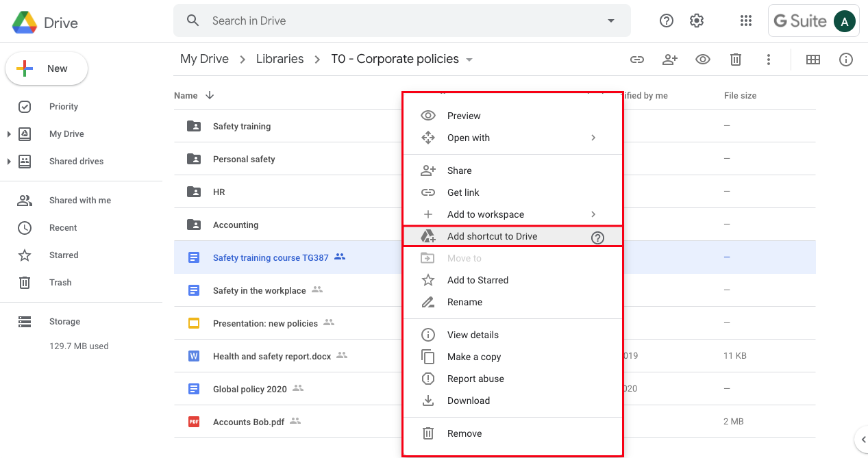Viewport: 868px width, 458px height.
Task: Focus the Search in Drive field
Action: pyautogui.click(x=401, y=21)
